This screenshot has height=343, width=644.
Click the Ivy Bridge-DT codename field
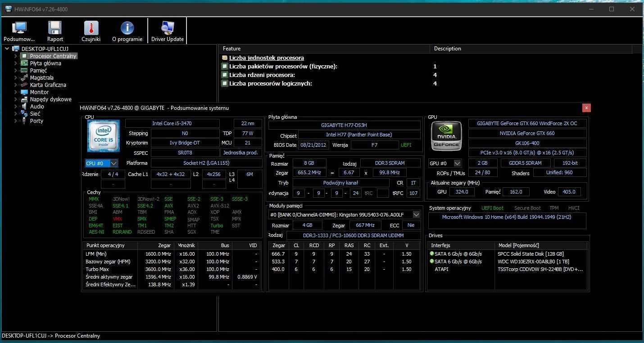(185, 143)
